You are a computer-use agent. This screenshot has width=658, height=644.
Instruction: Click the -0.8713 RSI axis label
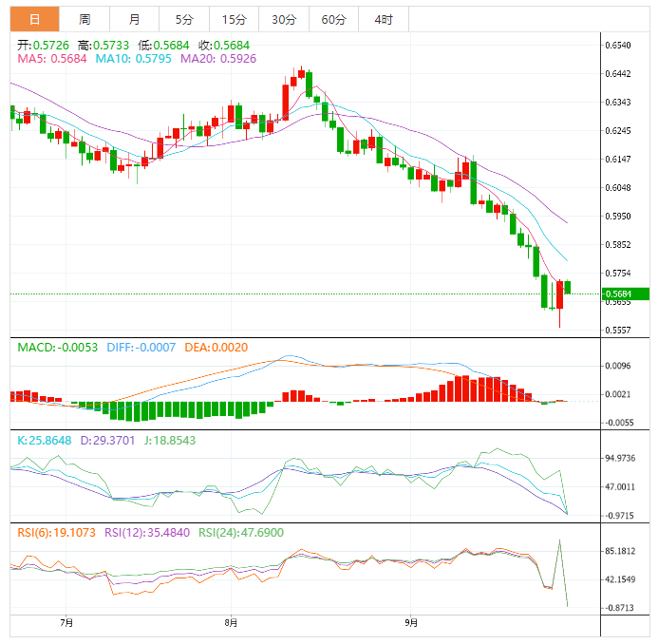click(x=619, y=608)
